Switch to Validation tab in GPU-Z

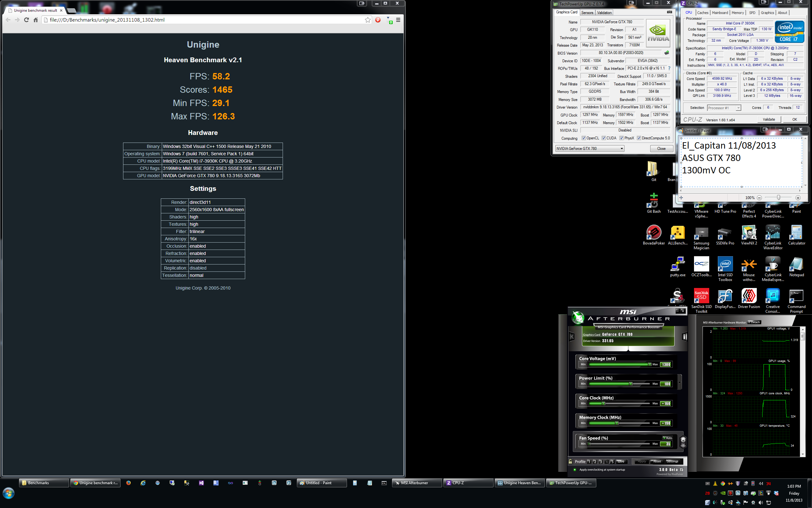[604, 13]
